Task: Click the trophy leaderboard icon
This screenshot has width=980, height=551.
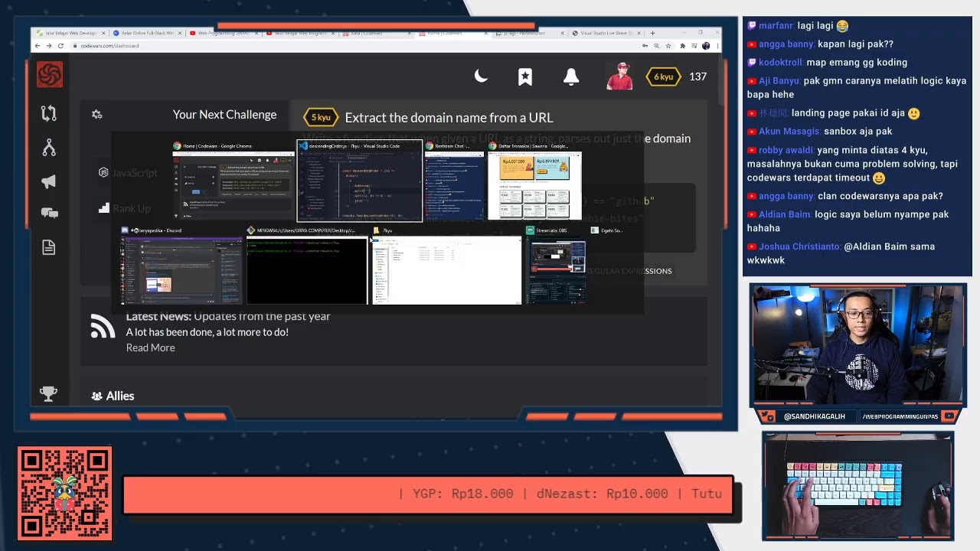Action: coord(49,393)
